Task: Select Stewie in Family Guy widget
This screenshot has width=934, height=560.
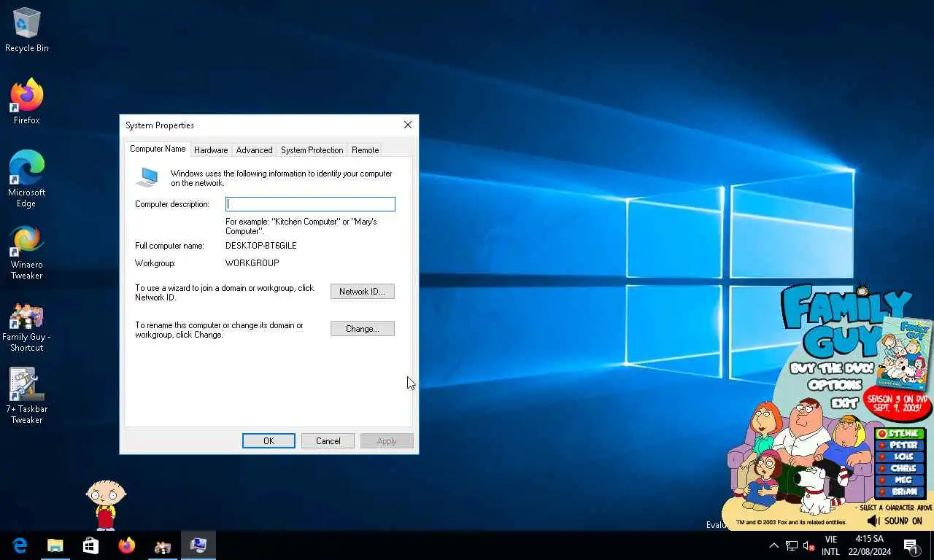Action: 900,434
